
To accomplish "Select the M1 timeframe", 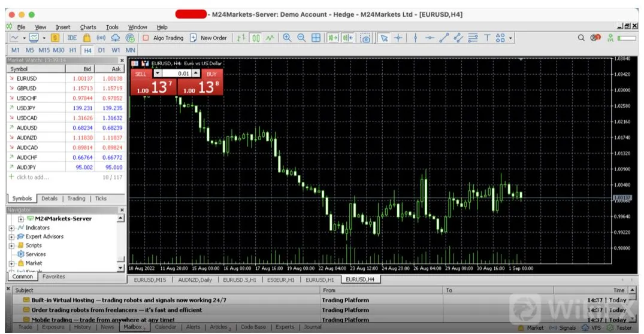I will 15,50.
